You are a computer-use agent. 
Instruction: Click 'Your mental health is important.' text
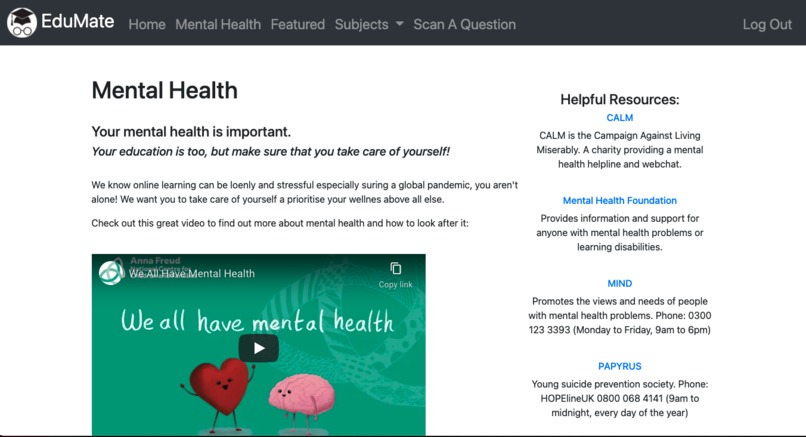tap(191, 132)
